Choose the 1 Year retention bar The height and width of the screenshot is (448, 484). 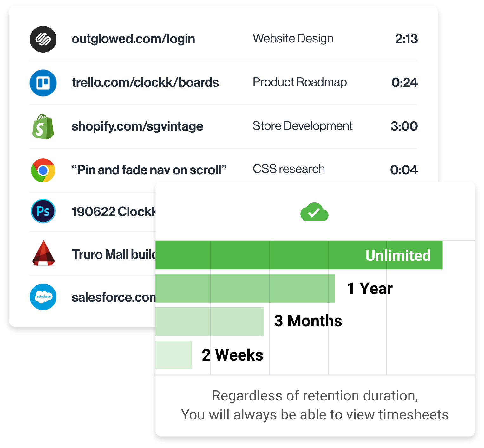pos(245,288)
